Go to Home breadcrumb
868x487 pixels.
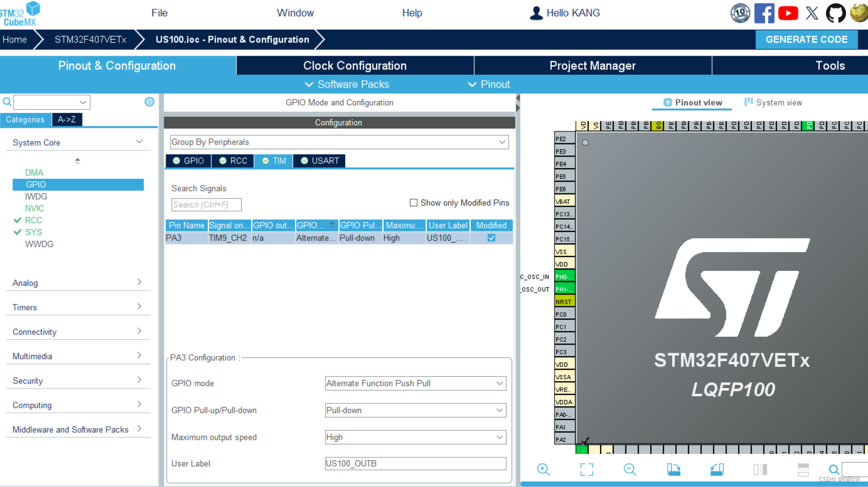click(15, 40)
